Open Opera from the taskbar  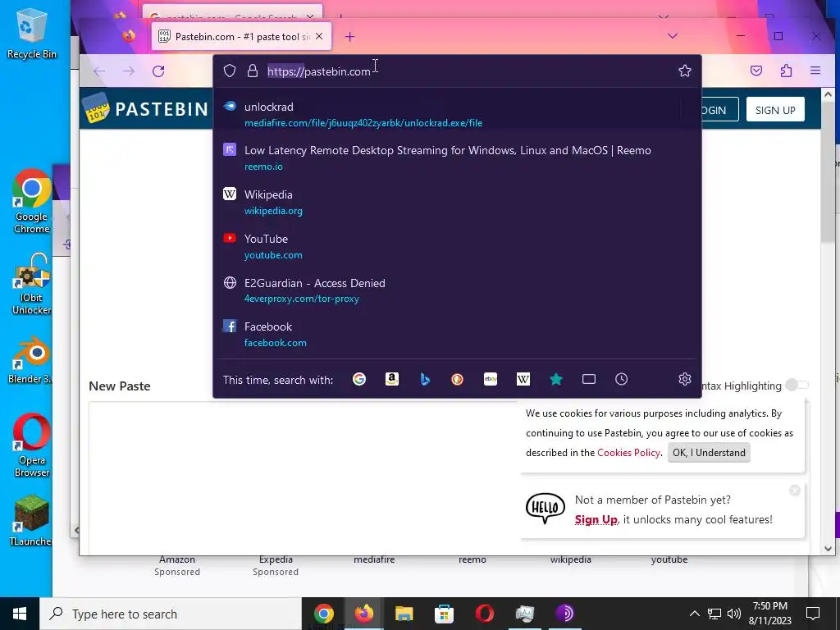(x=484, y=614)
